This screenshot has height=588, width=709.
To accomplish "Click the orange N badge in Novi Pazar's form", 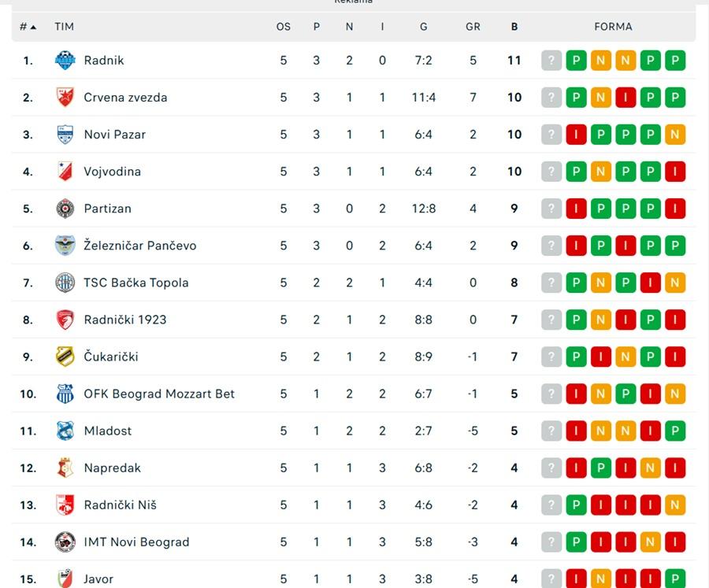I will pyautogui.click(x=675, y=135).
